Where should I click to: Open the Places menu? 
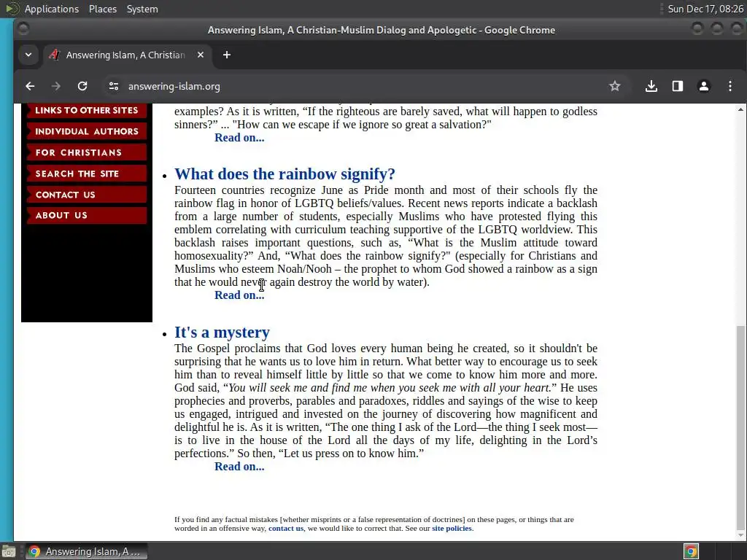coord(102,9)
